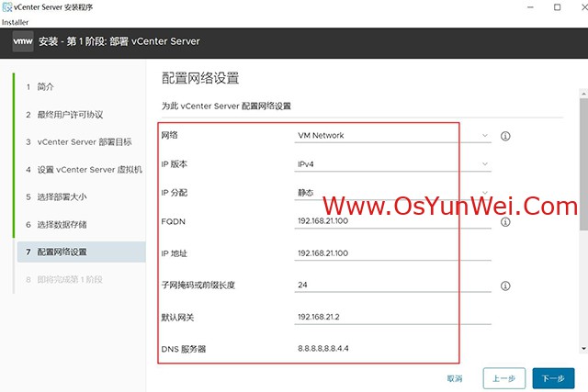Image resolution: width=588 pixels, height=392 pixels.
Task: Click the scrollbar down arrow
Action: (584, 349)
